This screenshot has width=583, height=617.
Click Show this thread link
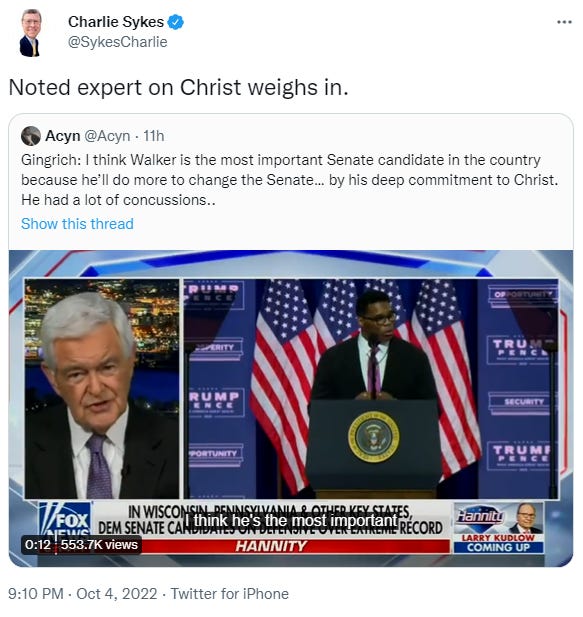point(77,224)
